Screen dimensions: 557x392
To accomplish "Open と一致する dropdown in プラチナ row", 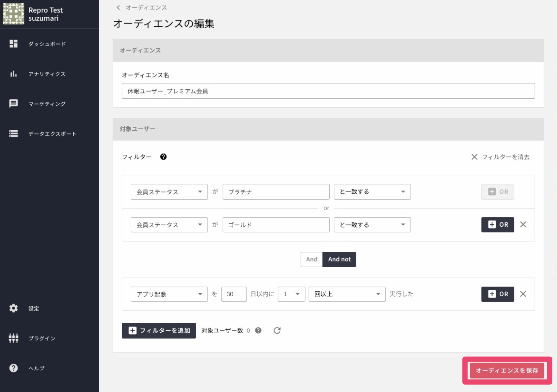I will 372,192.
